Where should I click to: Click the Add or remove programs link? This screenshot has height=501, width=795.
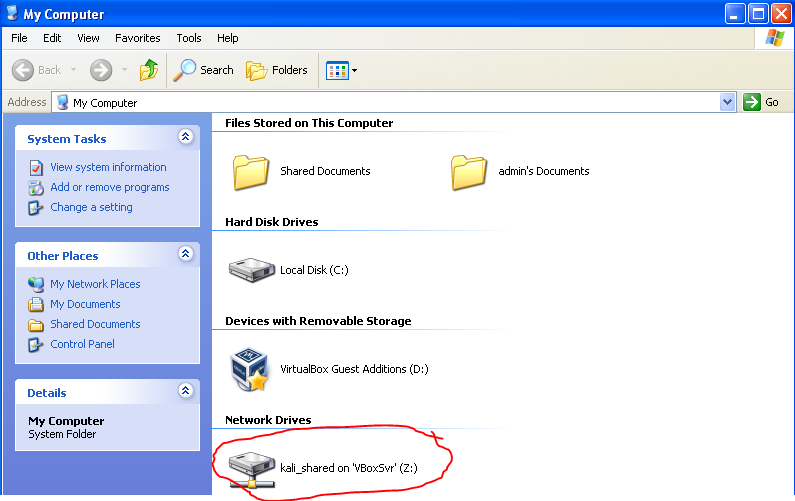point(110,187)
